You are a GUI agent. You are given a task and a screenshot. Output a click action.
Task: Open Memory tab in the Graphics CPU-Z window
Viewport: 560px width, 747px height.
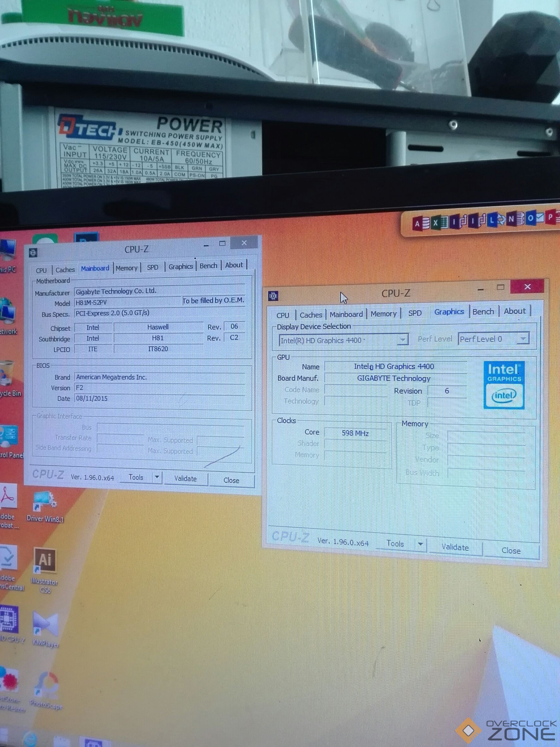coord(383,314)
